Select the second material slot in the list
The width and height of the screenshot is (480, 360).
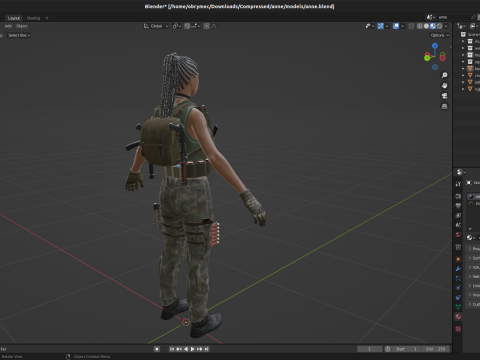tap(474, 203)
